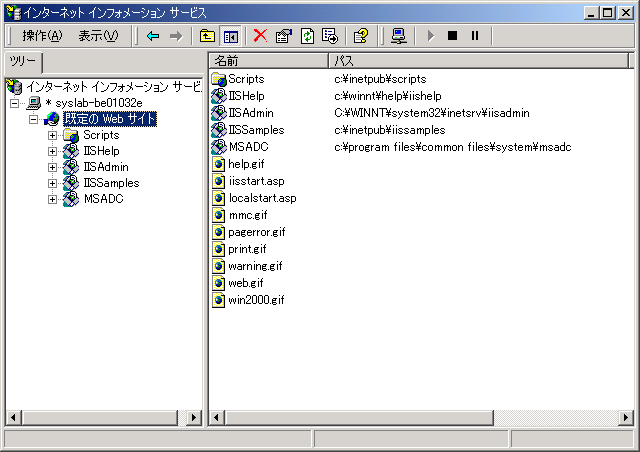
Task: Expand the Scripts tree node
Action: (52, 135)
